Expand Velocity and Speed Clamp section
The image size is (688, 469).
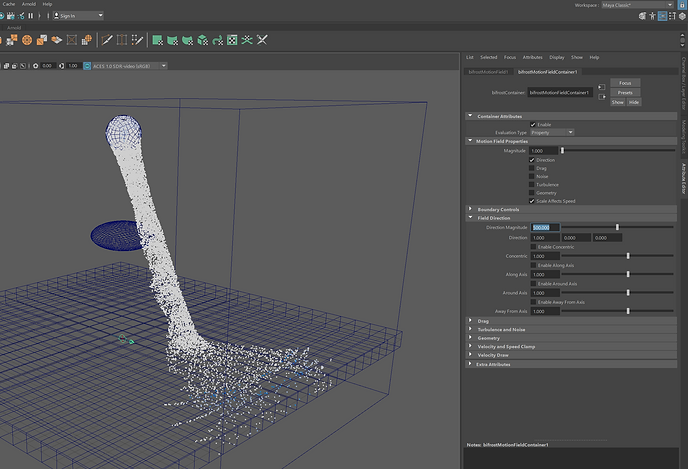(x=470, y=346)
